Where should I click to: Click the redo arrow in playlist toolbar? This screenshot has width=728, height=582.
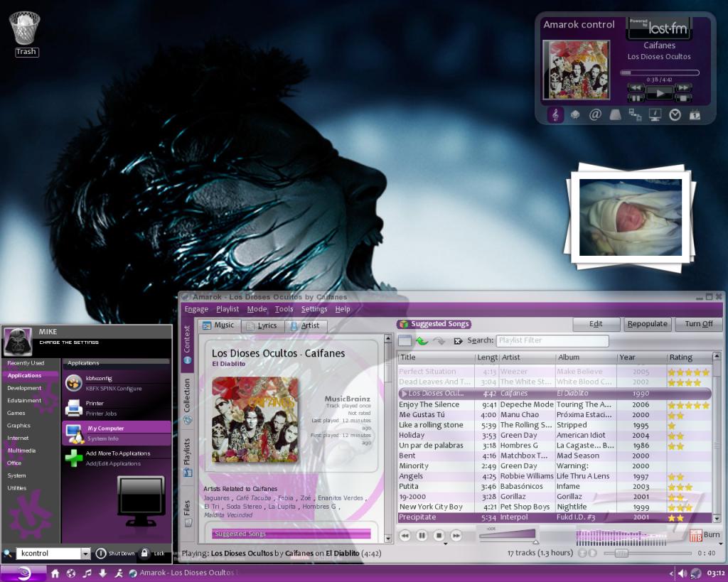click(x=439, y=340)
